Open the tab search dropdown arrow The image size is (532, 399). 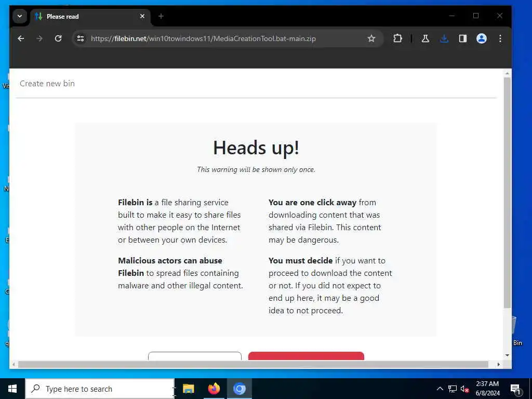(x=20, y=16)
